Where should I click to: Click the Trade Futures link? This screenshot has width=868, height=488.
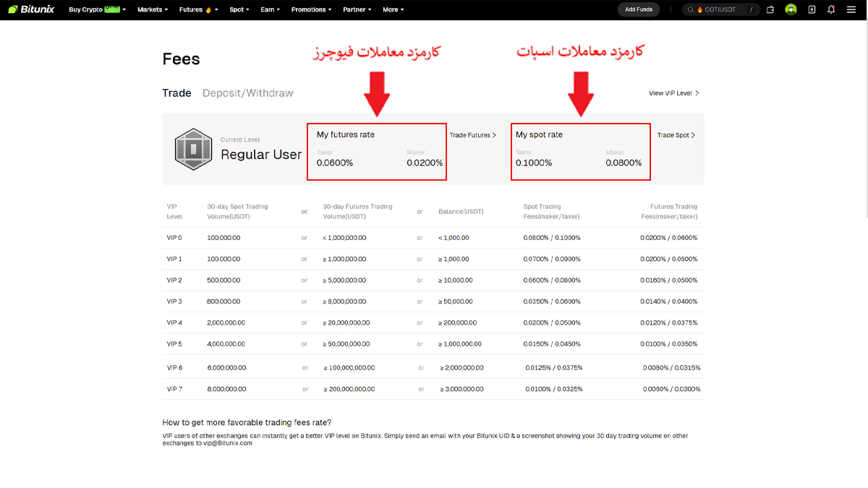coord(473,134)
